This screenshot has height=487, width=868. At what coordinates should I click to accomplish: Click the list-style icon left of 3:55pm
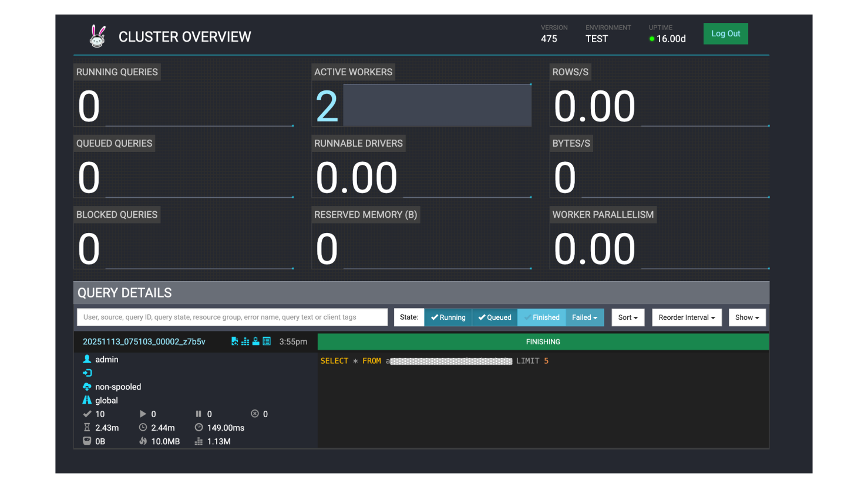coord(267,341)
